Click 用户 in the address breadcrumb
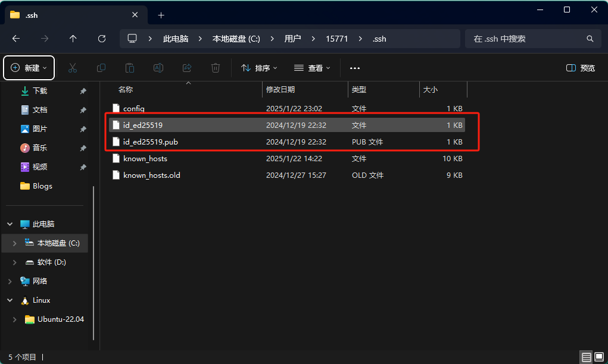The image size is (608, 364). 292,39
